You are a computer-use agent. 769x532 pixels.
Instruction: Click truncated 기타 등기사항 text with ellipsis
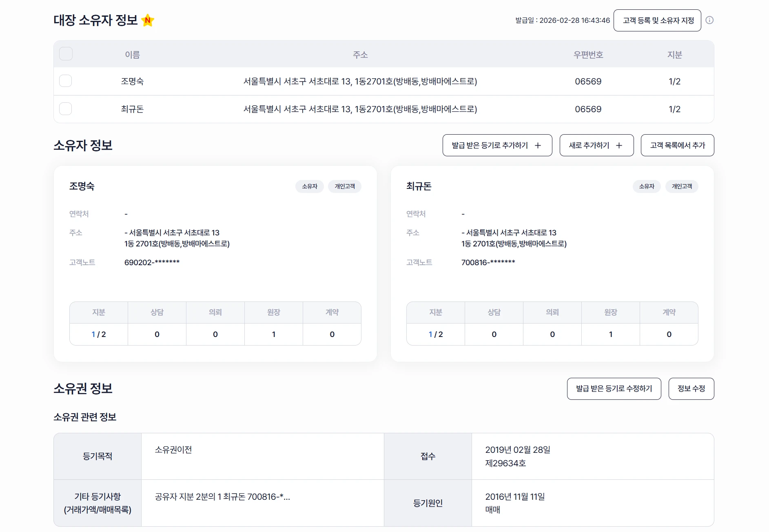tap(222, 497)
